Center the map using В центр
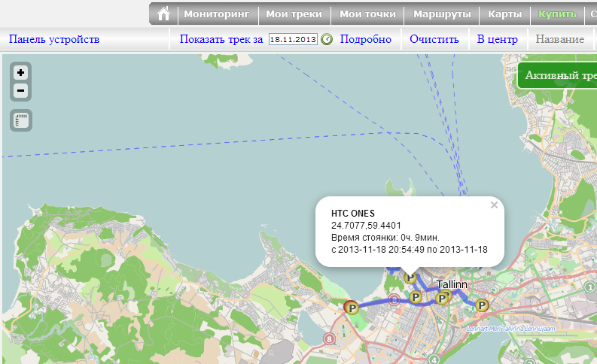The width and height of the screenshot is (597, 364). click(497, 39)
